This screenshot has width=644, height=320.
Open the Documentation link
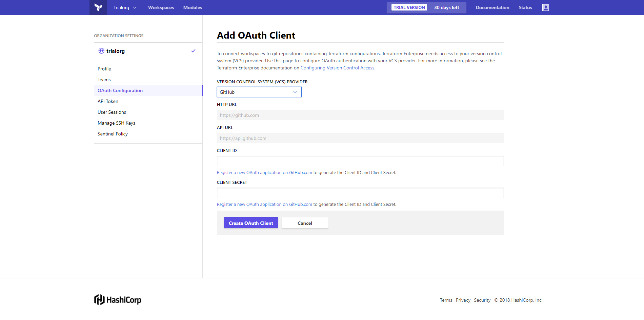click(492, 7)
